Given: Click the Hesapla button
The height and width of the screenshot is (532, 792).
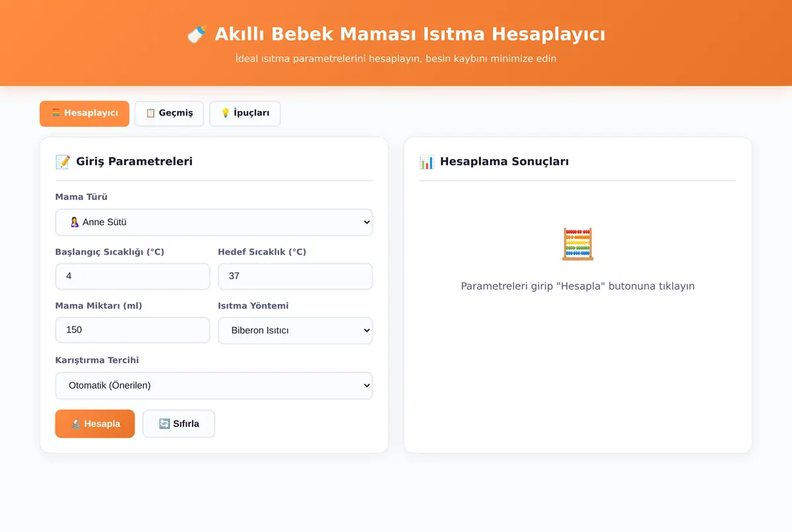Looking at the screenshot, I should (95, 424).
